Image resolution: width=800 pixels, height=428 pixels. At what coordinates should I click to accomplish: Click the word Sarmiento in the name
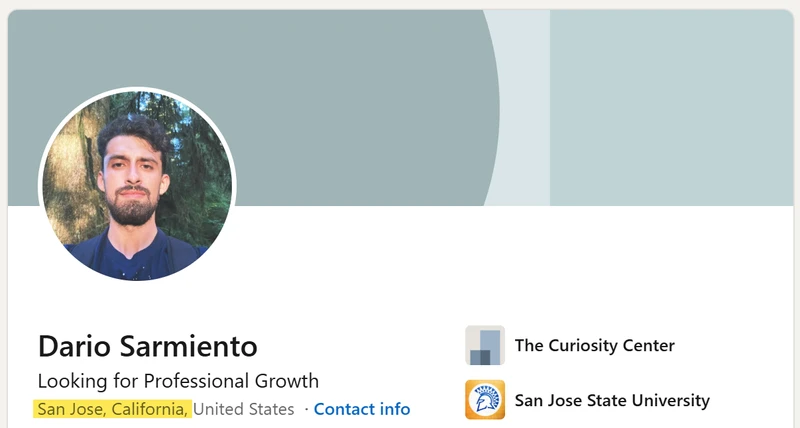click(x=187, y=346)
